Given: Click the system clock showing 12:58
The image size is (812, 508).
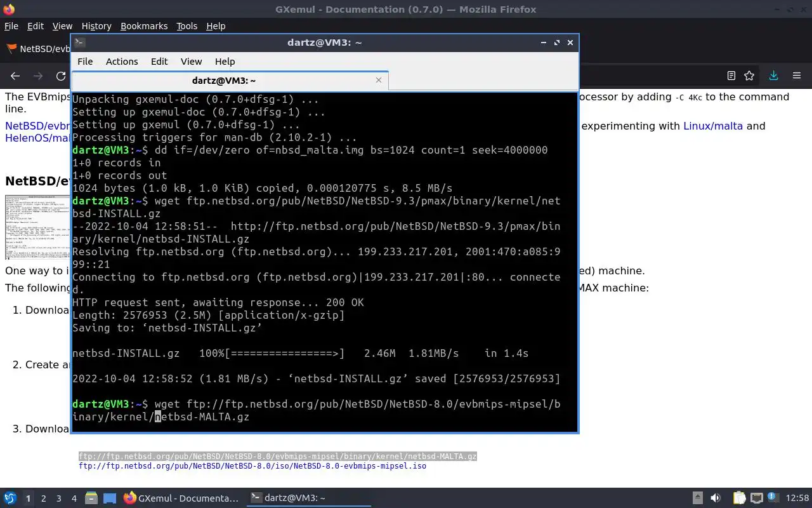Looking at the screenshot, I should click(797, 498).
